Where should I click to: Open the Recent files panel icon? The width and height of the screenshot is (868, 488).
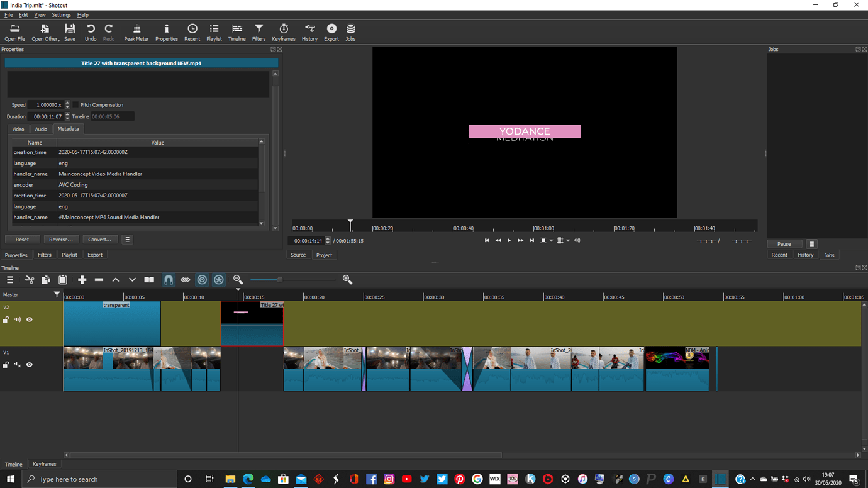pos(192,32)
